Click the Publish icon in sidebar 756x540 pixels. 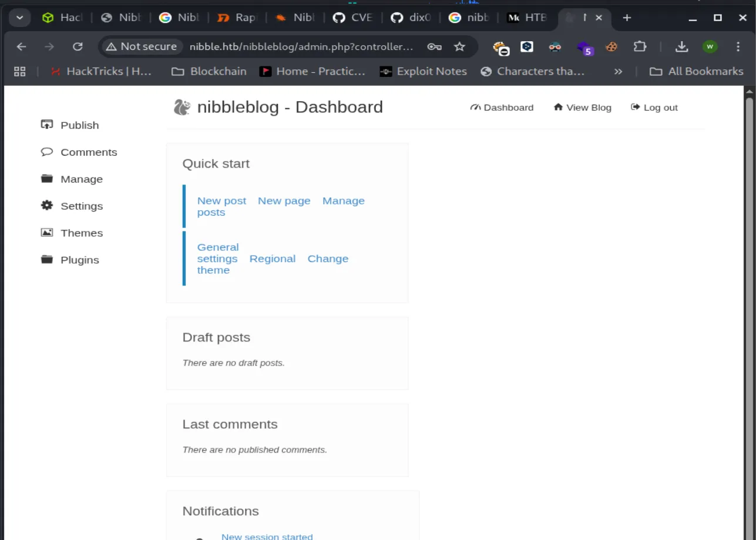[47, 125]
